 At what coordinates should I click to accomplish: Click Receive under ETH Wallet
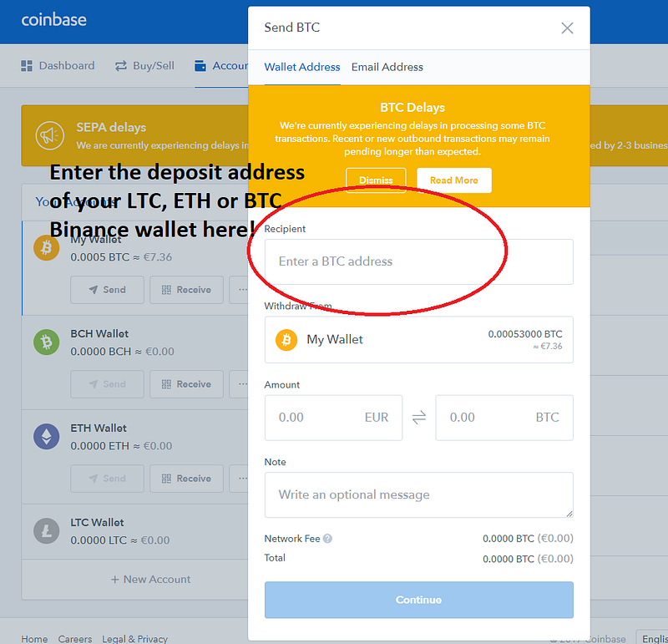tap(186, 479)
